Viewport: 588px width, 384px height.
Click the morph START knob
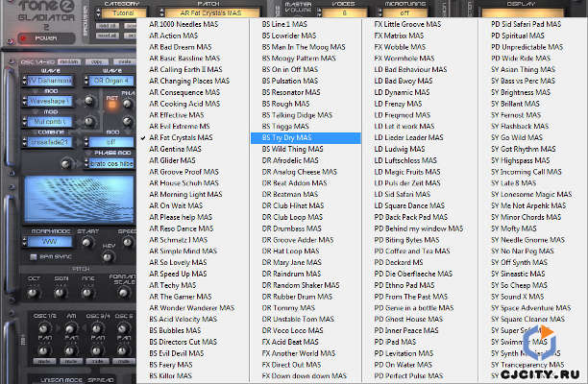click(x=87, y=242)
